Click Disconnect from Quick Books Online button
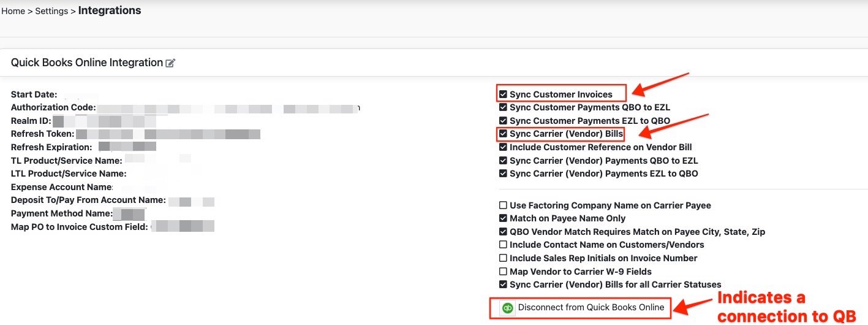The height and width of the screenshot is (325, 868). click(583, 308)
